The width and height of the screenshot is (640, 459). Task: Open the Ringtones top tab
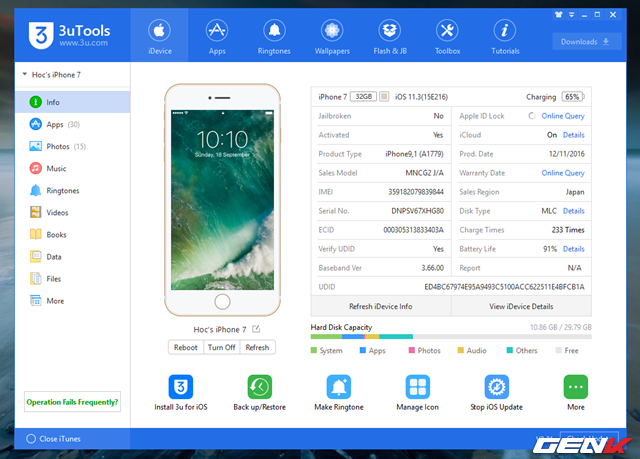click(274, 35)
